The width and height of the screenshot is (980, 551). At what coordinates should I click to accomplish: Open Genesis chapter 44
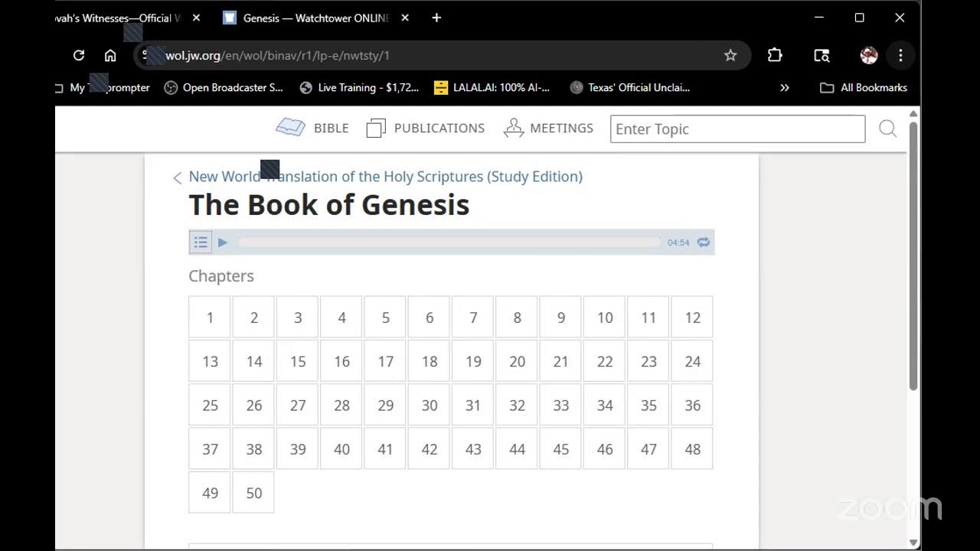(517, 449)
